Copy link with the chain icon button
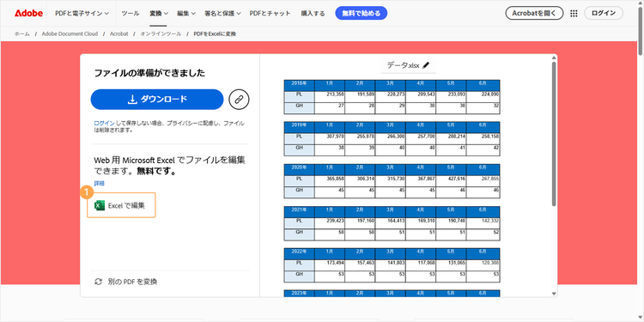 (239, 100)
